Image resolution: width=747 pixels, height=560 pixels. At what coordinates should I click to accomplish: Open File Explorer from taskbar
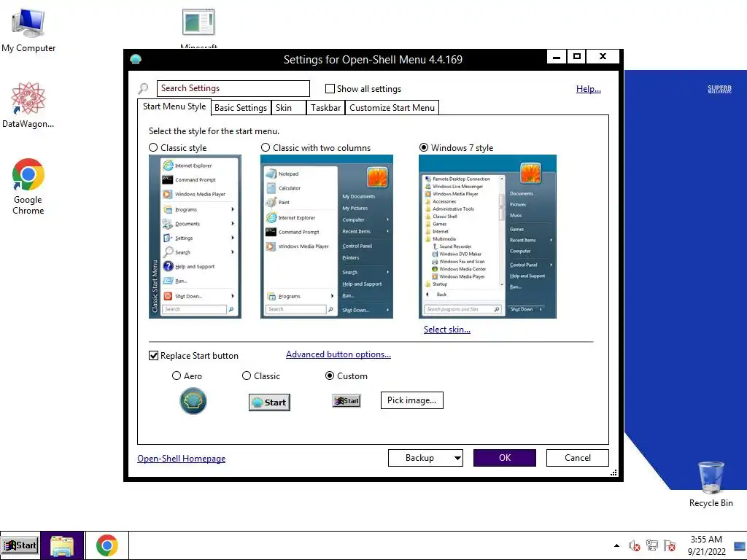[x=62, y=545]
